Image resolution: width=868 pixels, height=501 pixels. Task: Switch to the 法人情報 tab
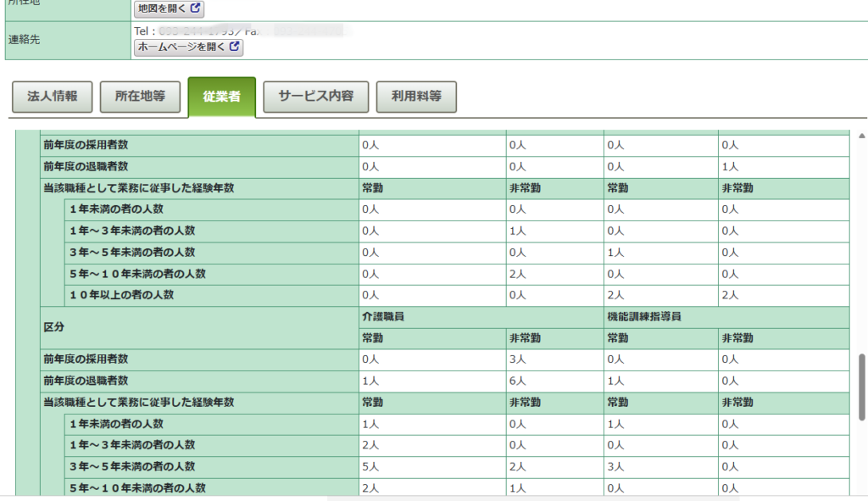click(x=53, y=97)
